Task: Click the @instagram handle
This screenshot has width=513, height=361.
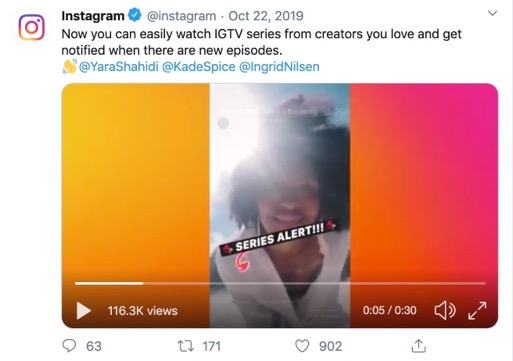Action: pos(181,16)
